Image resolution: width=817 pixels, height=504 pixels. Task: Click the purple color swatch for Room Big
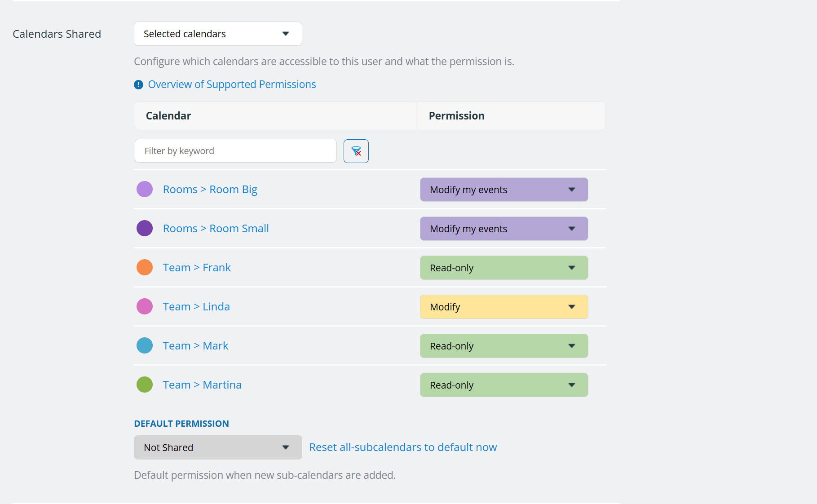[x=144, y=189]
